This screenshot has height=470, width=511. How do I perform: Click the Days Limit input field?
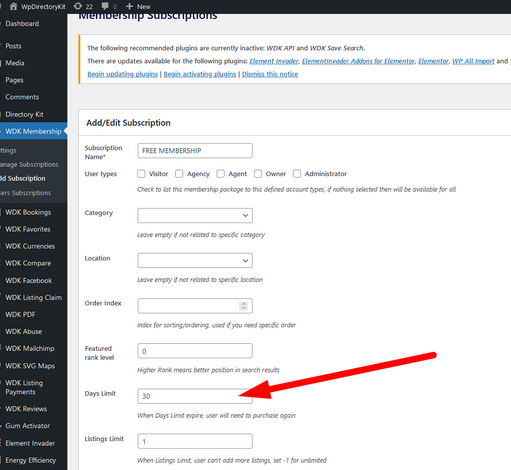click(195, 396)
